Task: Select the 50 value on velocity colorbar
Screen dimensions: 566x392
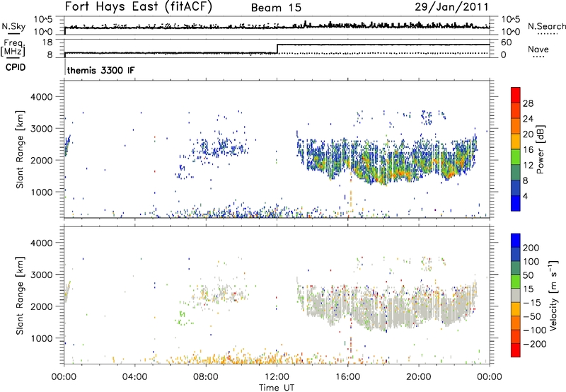Action: pos(528,275)
